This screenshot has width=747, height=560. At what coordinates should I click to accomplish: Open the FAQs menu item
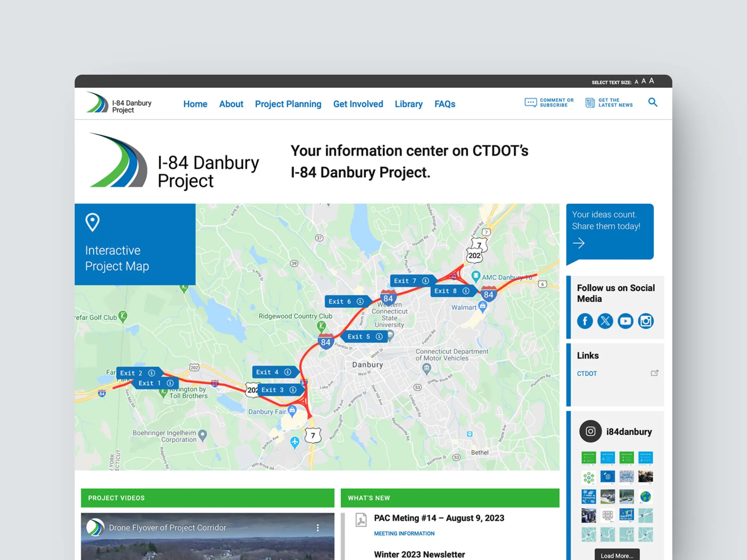click(x=445, y=104)
